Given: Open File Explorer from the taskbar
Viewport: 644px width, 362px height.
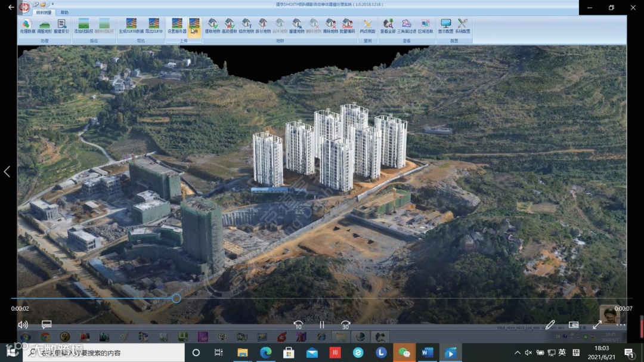Looking at the screenshot, I should tap(242, 352).
